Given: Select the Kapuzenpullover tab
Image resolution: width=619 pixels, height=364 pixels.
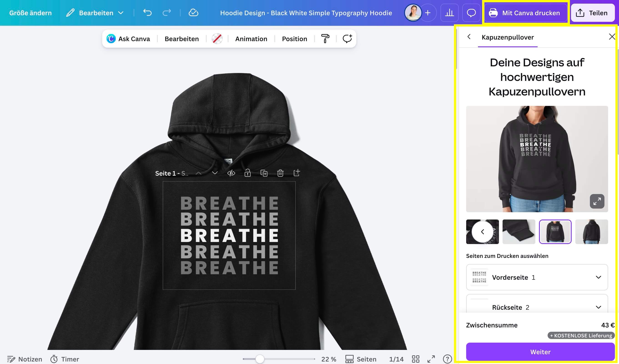Looking at the screenshot, I should (508, 37).
